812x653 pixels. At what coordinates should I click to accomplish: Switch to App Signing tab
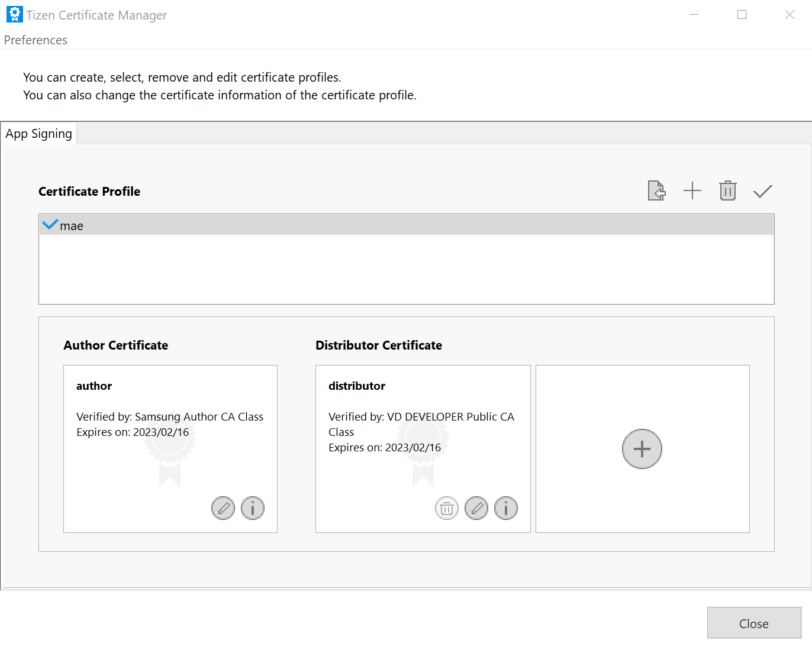pos(39,134)
